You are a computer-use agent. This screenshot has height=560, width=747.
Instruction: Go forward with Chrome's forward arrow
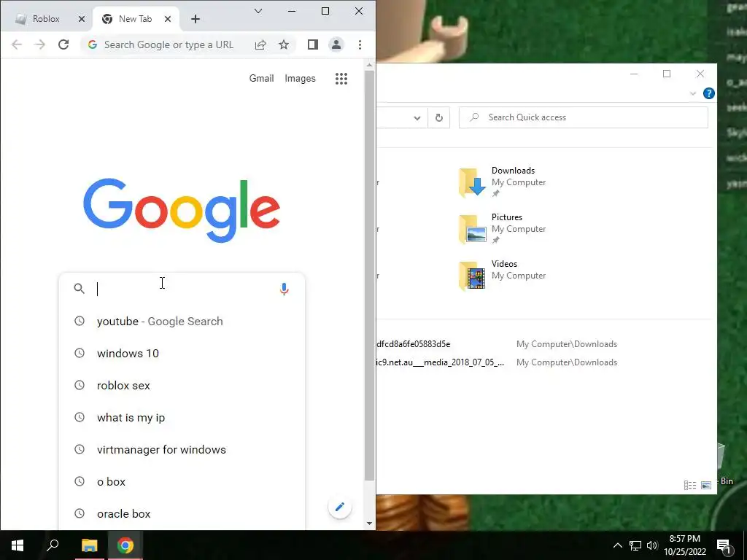click(40, 44)
